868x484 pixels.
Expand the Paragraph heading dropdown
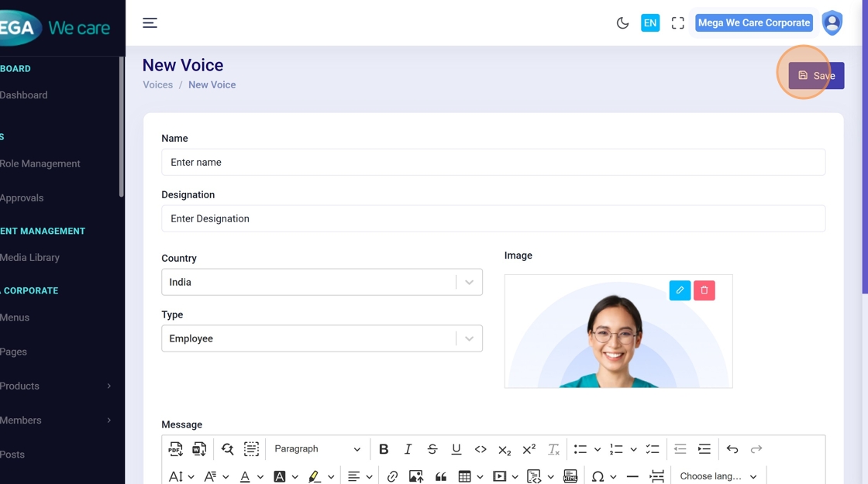pyautogui.click(x=317, y=449)
